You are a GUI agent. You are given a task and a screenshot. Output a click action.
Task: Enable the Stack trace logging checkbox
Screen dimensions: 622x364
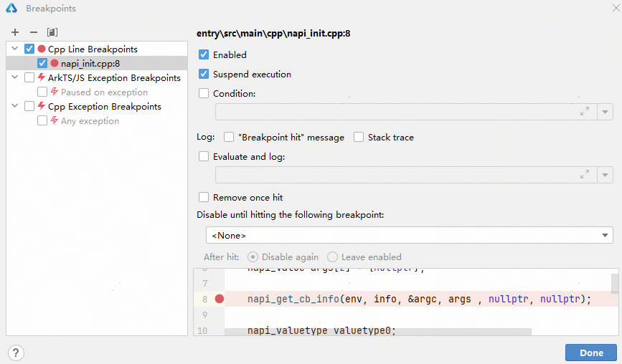(359, 138)
